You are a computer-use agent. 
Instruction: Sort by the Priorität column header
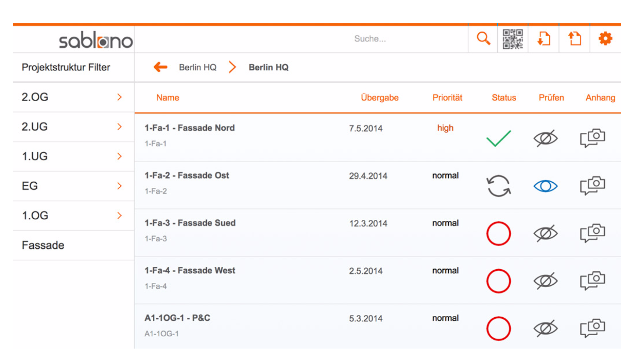(447, 98)
